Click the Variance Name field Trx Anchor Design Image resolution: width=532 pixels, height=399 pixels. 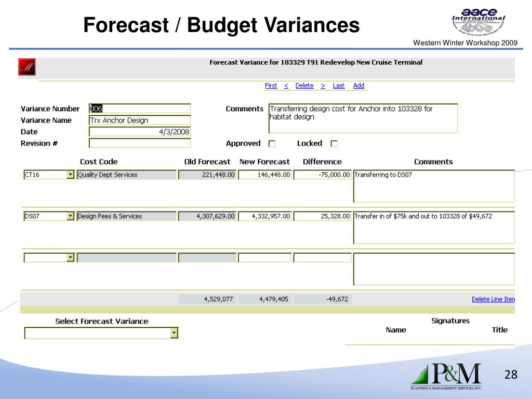point(139,120)
